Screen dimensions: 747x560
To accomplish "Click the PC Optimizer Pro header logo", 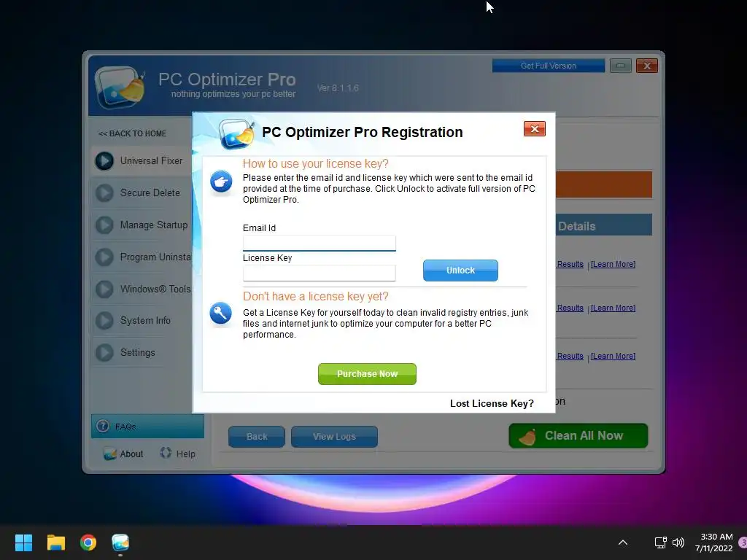I will pos(120,87).
